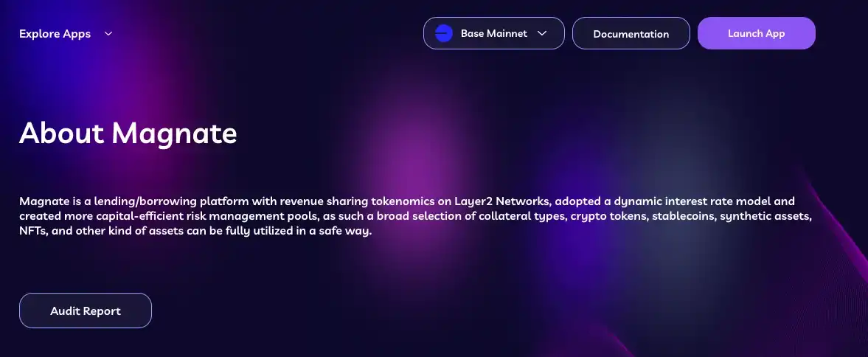View the Audit Report
Image resolution: width=868 pixels, height=357 pixels.
click(x=86, y=311)
